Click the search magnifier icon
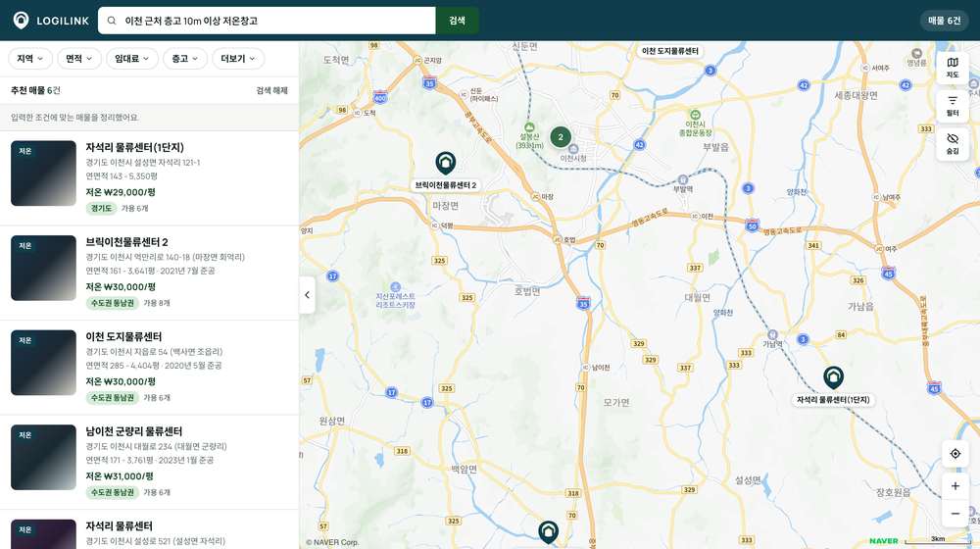This screenshot has height=549, width=980. [x=112, y=21]
